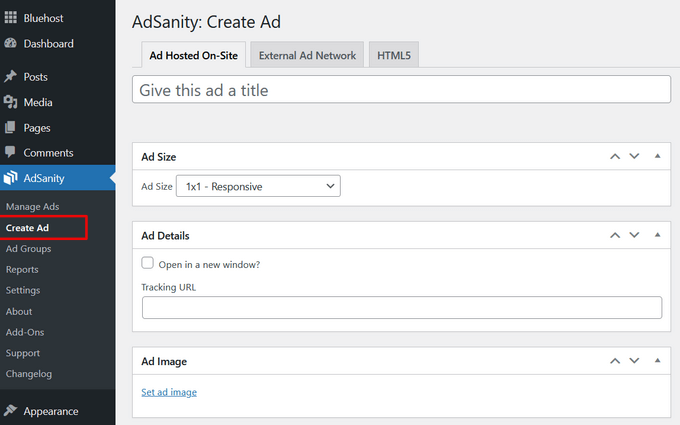Move Ad Details panel down

(634, 235)
